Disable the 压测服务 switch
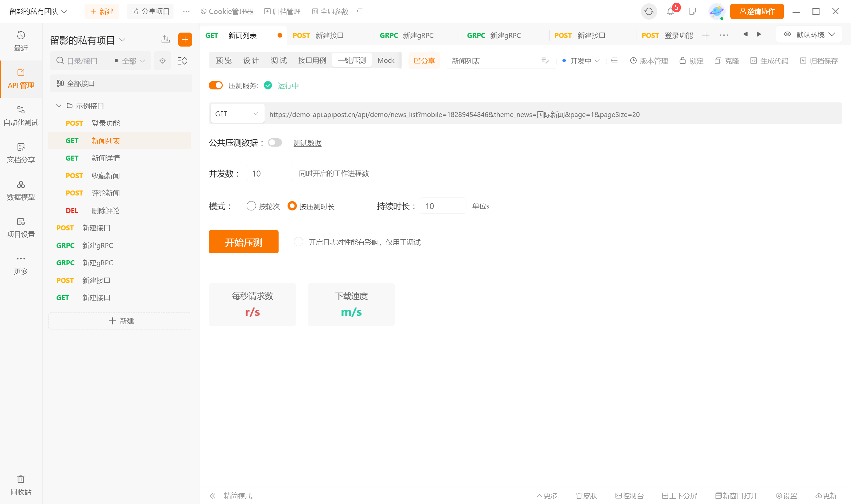 pos(216,85)
